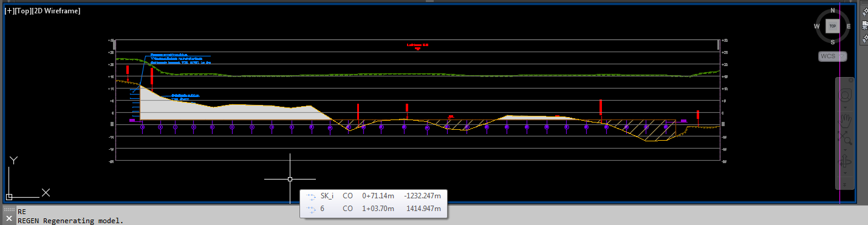
Task: Open the WCS coordinate system dropdown
Action: [x=832, y=56]
